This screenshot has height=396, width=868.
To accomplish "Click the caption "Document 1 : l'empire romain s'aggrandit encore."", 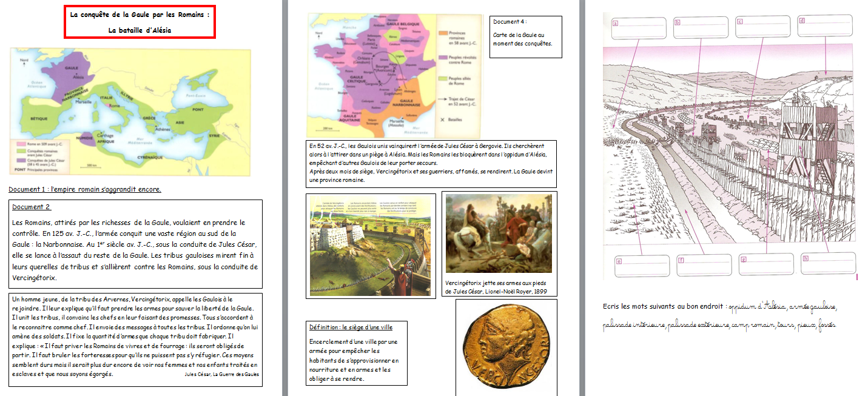I will tap(85, 189).
